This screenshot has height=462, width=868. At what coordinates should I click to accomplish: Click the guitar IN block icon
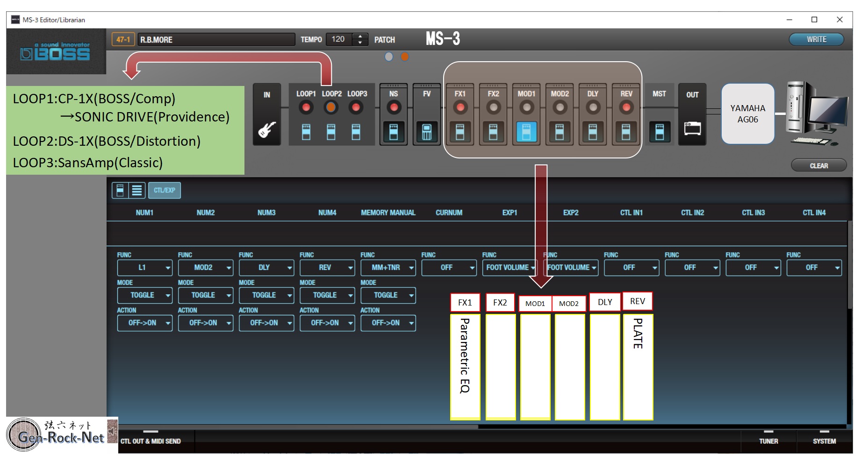(x=267, y=129)
